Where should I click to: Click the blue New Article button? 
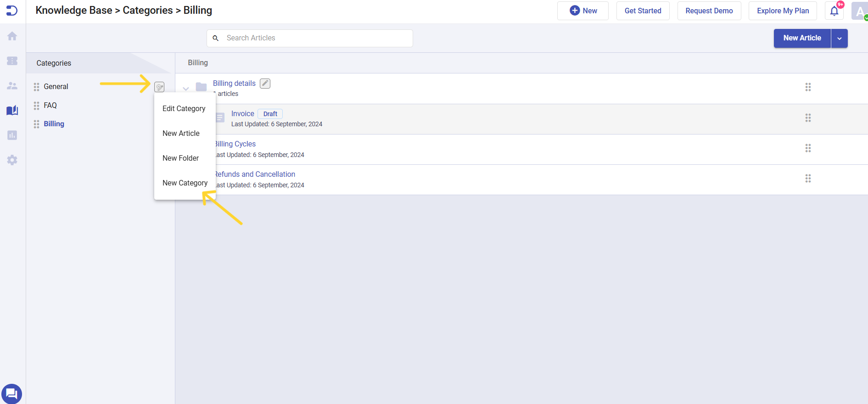coord(802,39)
